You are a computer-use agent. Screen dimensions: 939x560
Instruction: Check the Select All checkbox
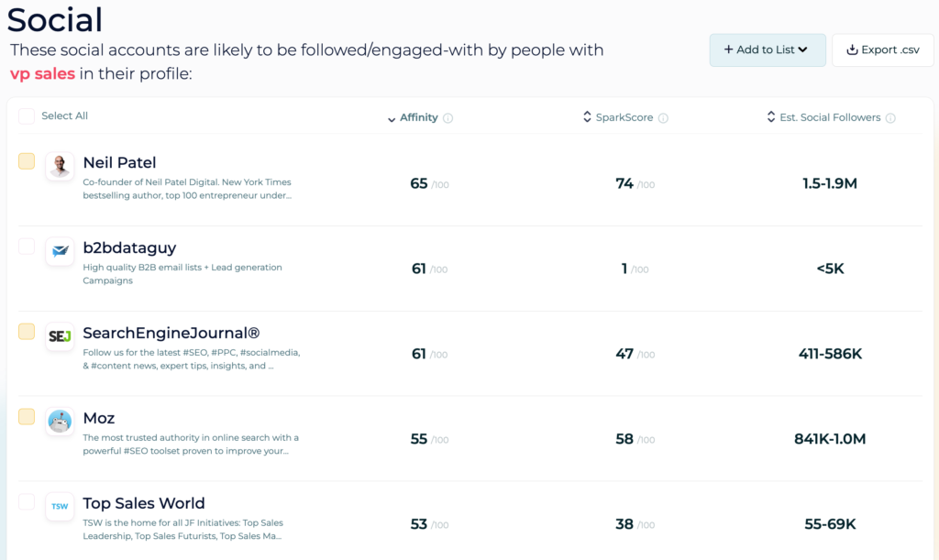(27, 116)
